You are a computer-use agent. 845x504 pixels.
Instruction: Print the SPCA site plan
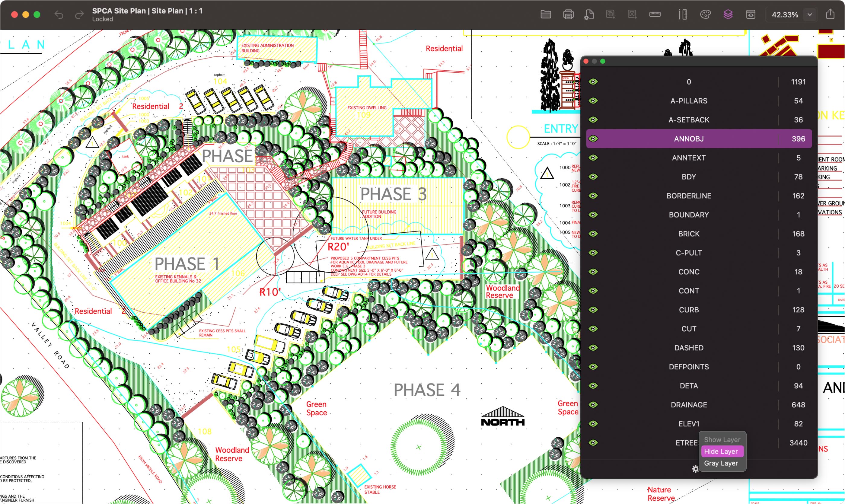coord(568,14)
